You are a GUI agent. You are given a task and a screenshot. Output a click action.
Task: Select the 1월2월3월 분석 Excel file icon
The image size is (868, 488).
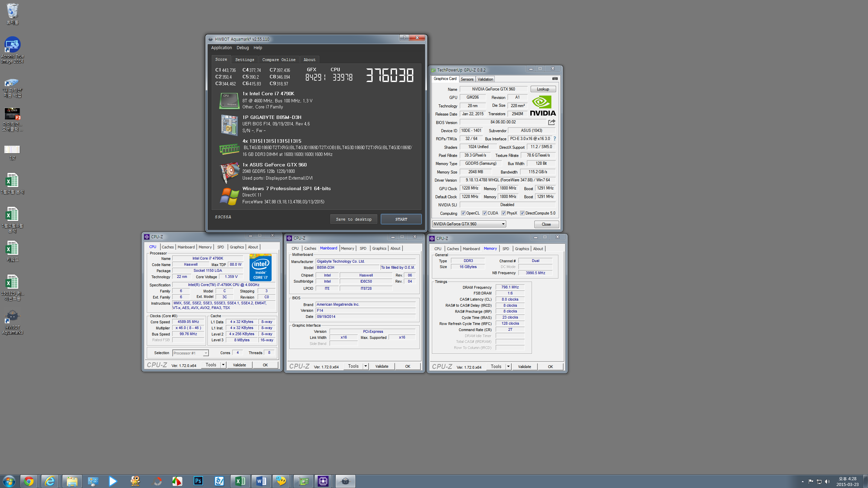pyautogui.click(x=12, y=220)
